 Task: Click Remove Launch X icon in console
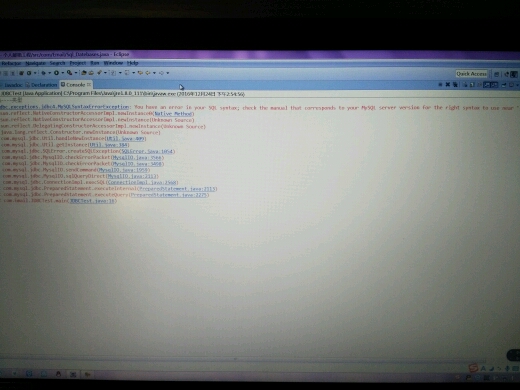click(448, 85)
